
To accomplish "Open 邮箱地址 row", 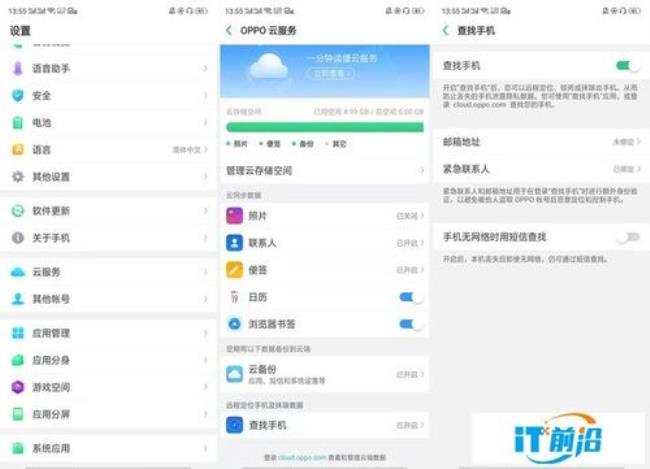I will coord(541,142).
